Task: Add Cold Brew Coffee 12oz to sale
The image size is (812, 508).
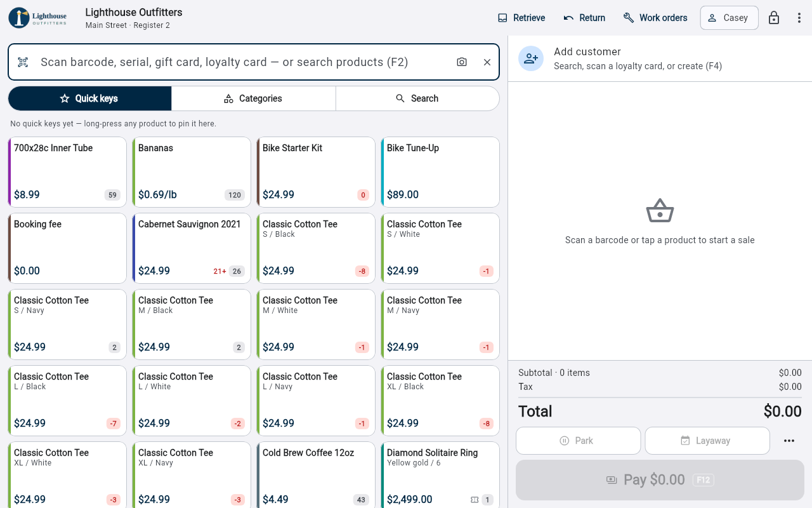Action: [x=316, y=475]
